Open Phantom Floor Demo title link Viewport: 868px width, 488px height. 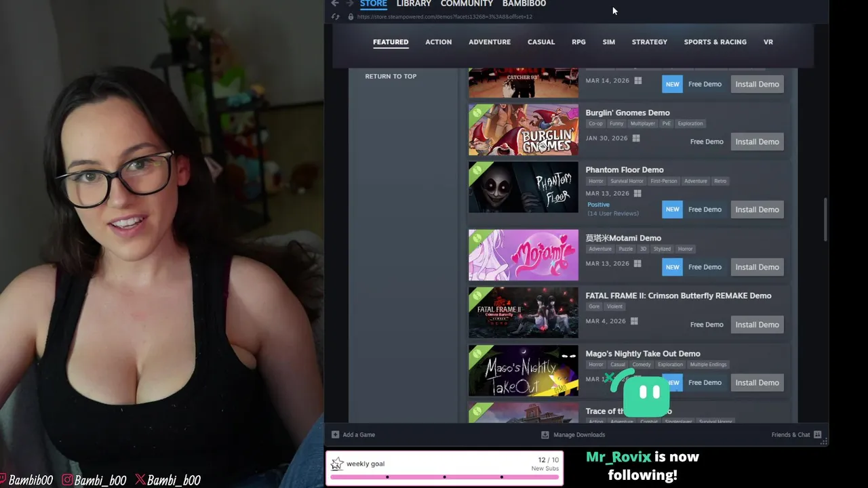(x=625, y=170)
